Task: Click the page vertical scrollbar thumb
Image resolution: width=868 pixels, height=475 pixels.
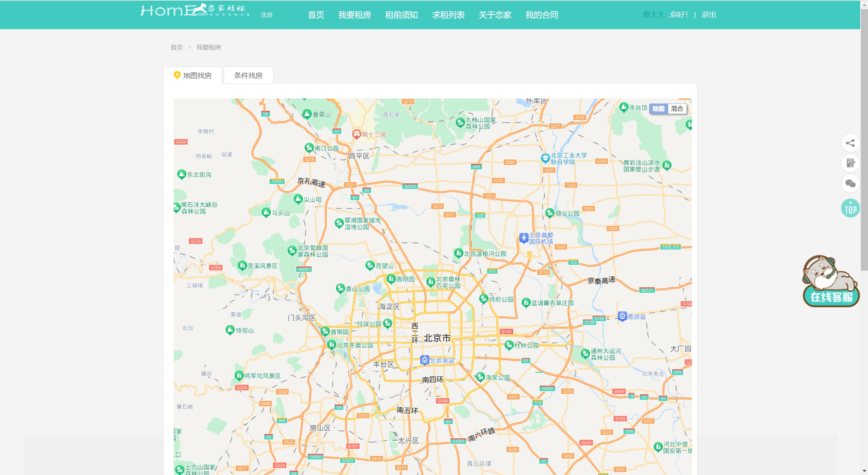Action: pyautogui.click(x=864, y=139)
